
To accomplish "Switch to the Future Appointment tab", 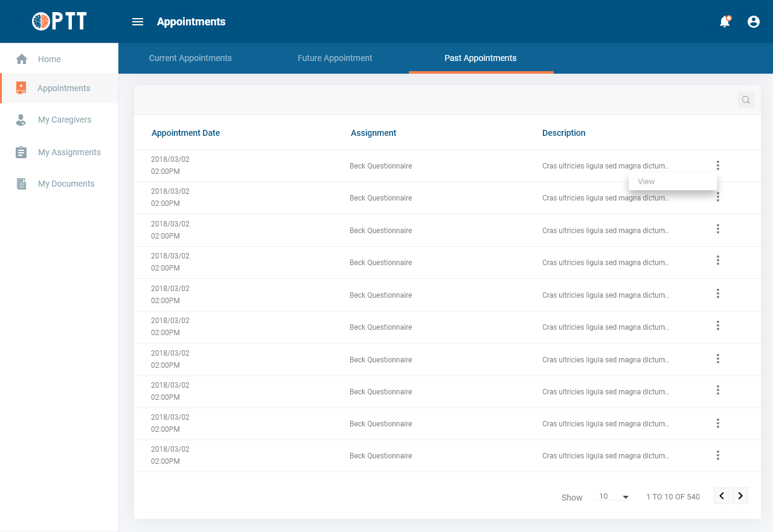I will click(x=335, y=59).
